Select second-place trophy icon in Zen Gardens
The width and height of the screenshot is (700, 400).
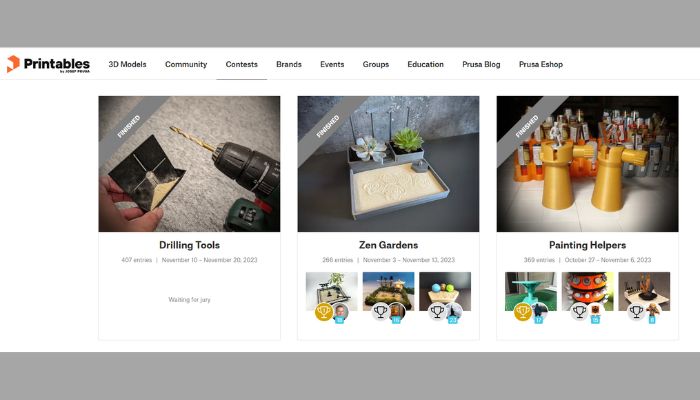(x=380, y=311)
